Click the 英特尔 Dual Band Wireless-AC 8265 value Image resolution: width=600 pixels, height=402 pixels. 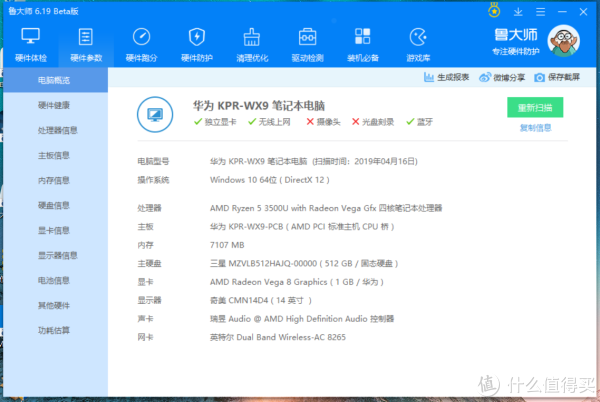coord(278,337)
